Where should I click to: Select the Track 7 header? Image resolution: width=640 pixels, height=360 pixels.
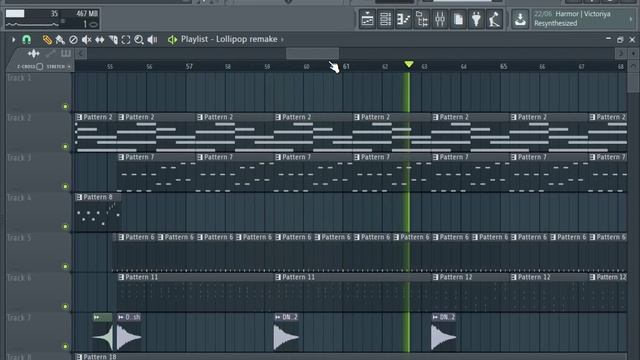point(39,333)
